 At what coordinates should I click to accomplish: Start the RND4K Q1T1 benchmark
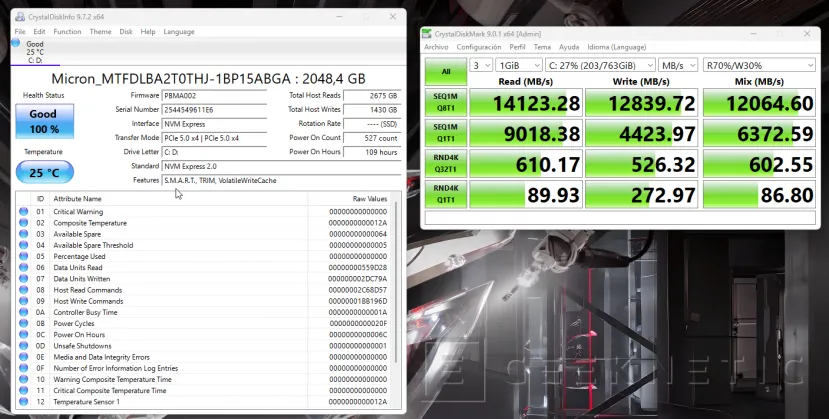[446, 194]
